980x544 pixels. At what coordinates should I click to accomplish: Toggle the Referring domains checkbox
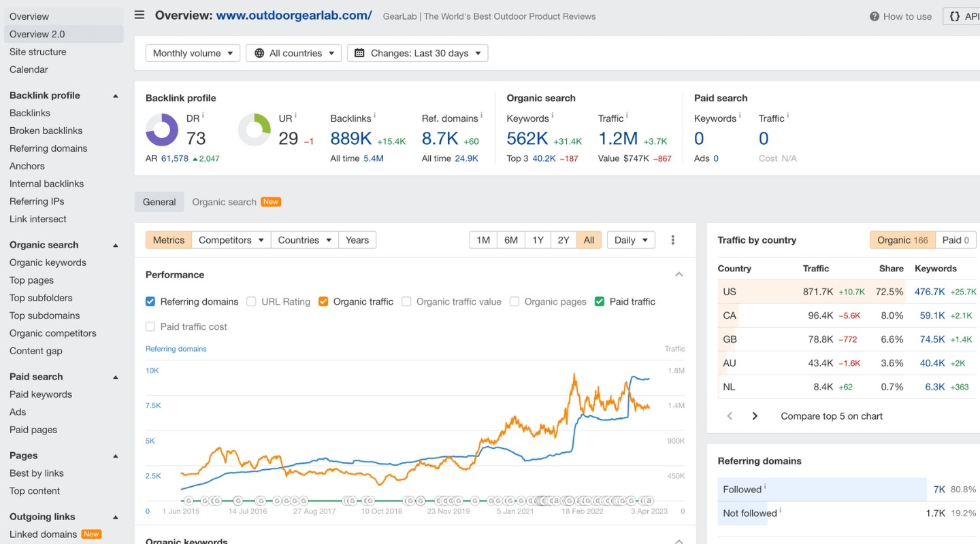[150, 301]
